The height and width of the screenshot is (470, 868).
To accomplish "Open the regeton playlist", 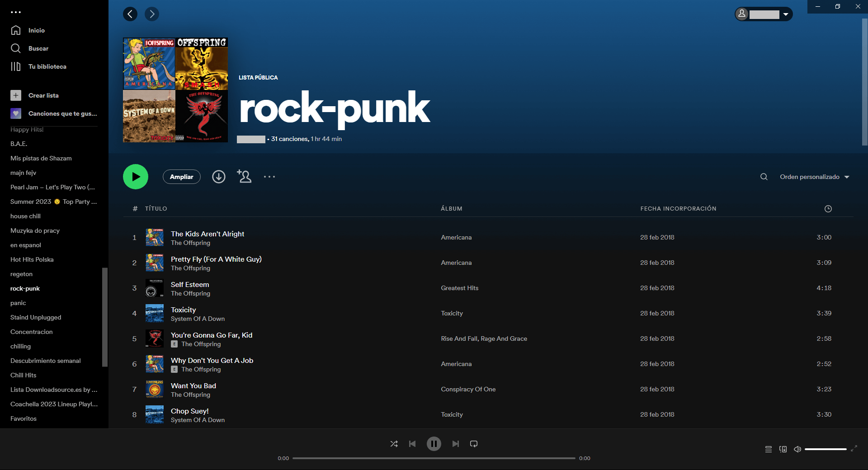I will click(21, 274).
